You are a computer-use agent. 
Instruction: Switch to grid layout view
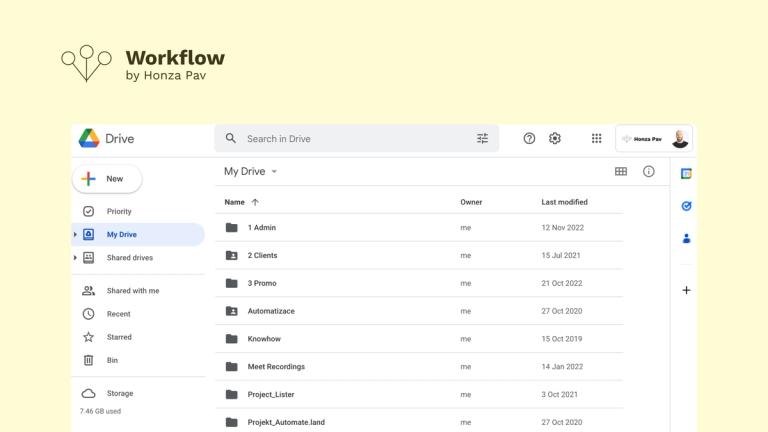(621, 171)
